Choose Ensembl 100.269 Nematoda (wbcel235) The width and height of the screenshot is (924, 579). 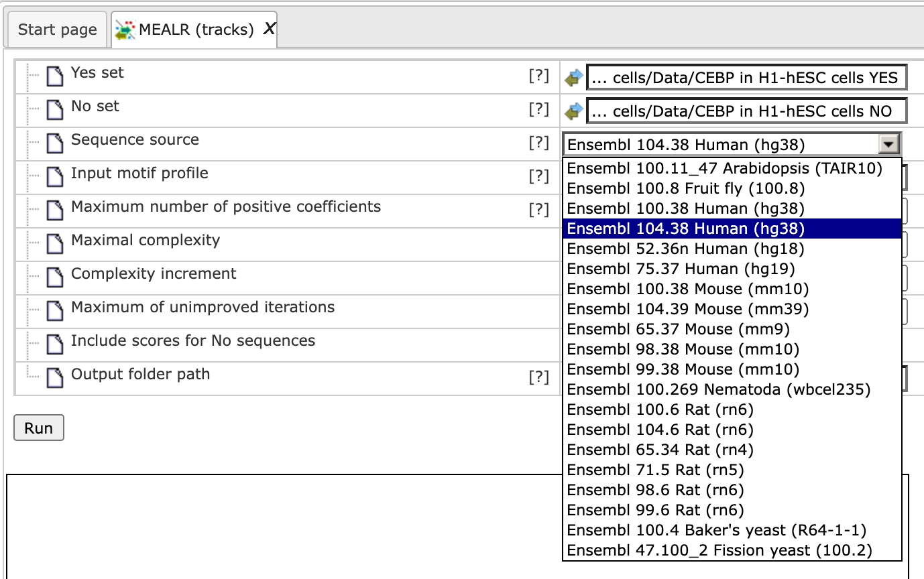(732, 389)
